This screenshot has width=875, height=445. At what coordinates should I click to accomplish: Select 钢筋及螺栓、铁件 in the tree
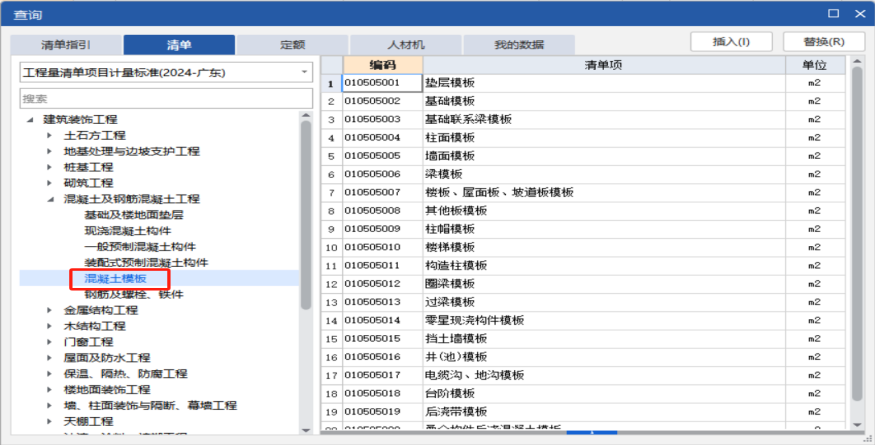[x=134, y=294]
